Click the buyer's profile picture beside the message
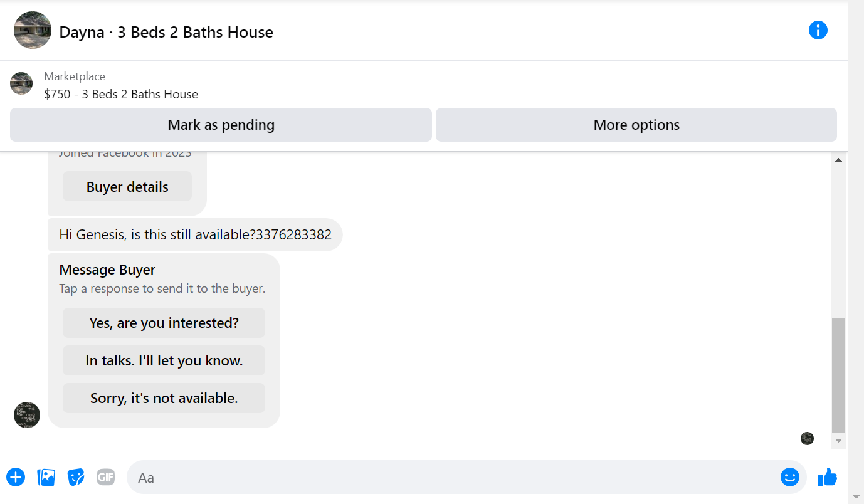Screen dimensions: 864x504 tap(27, 415)
